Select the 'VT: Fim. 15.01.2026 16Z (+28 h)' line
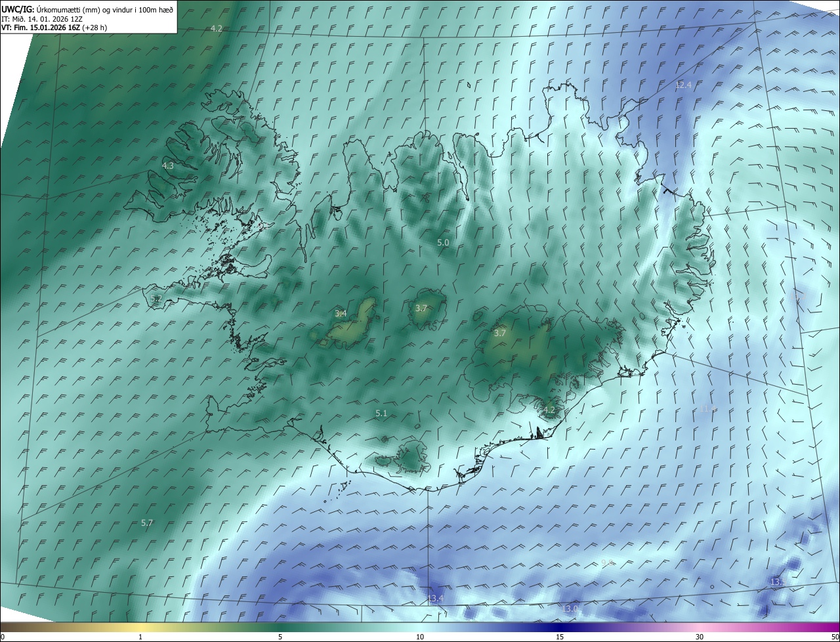The image size is (840, 642). (x=54, y=28)
